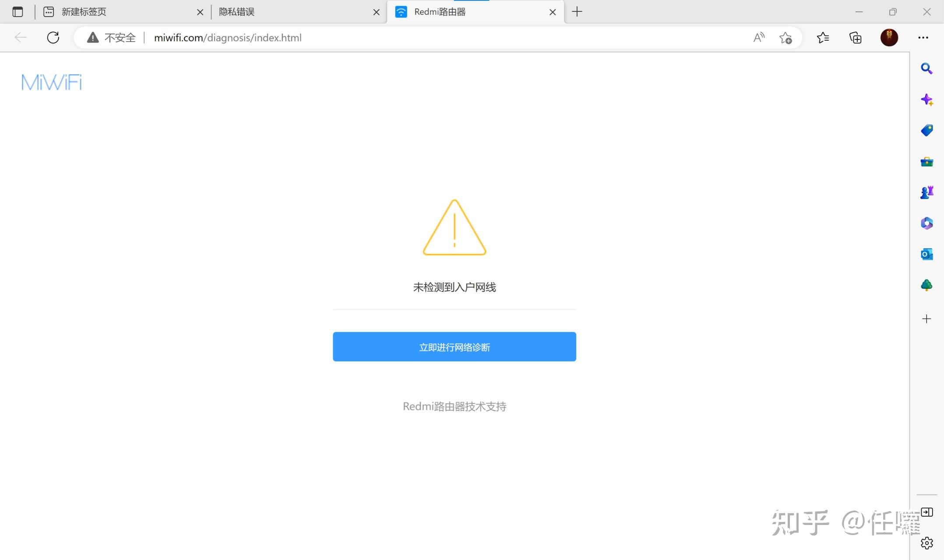Open the Copilot sparkle sidebar icon

tap(926, 100)
